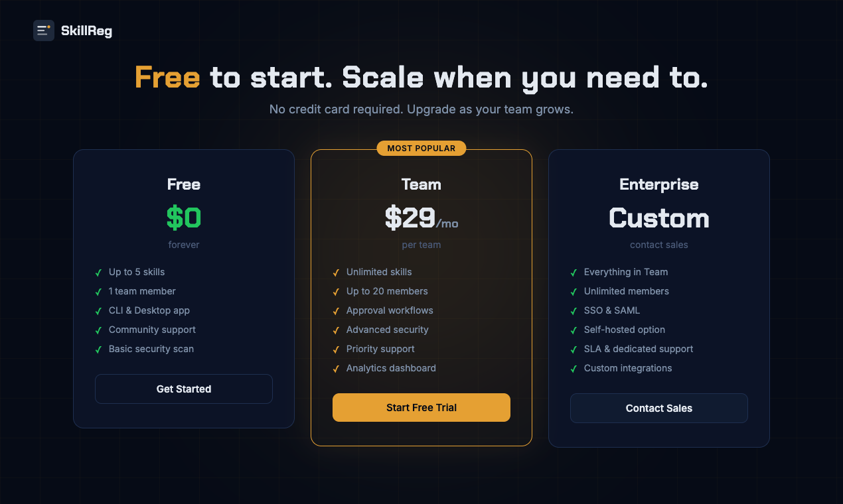The width and height of the screenshot is (843, 504).
Task: Click the checkmark near Priority support
Action: (x=335, y=349)
